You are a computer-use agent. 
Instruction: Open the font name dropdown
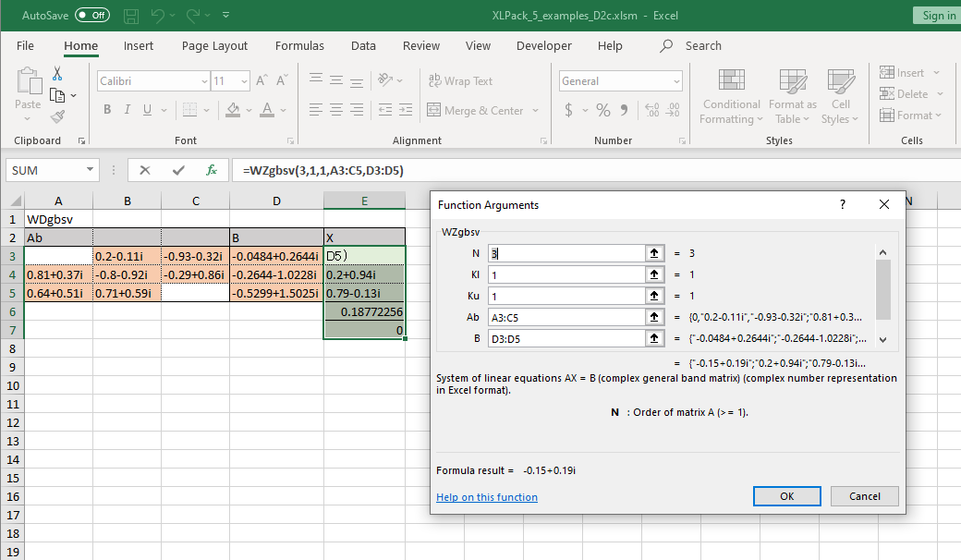(204, 81)
